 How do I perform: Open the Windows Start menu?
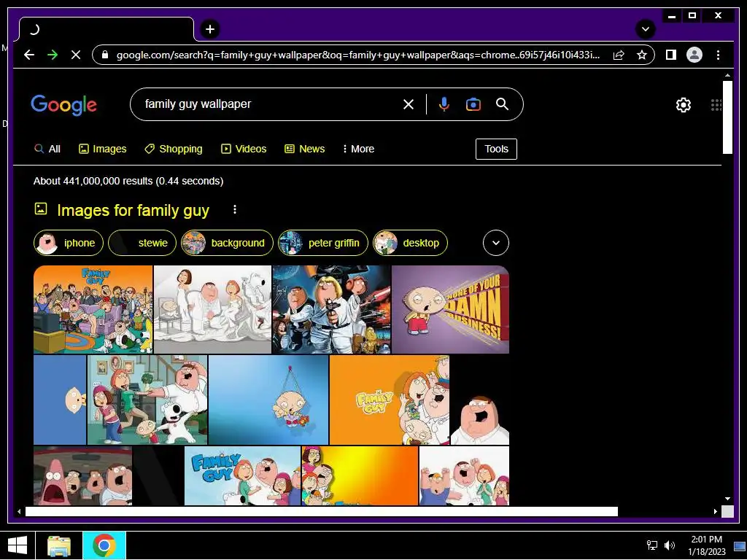(x=18, y=545)
